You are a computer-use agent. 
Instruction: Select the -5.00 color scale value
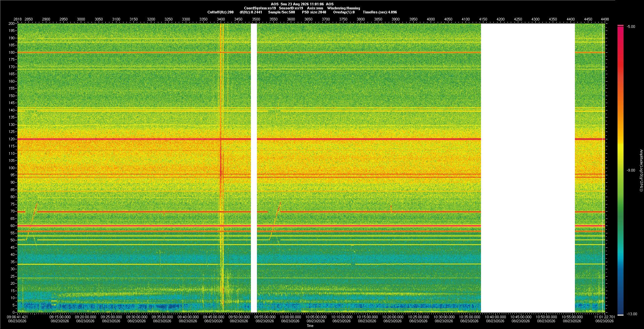[x=631, y=27]
